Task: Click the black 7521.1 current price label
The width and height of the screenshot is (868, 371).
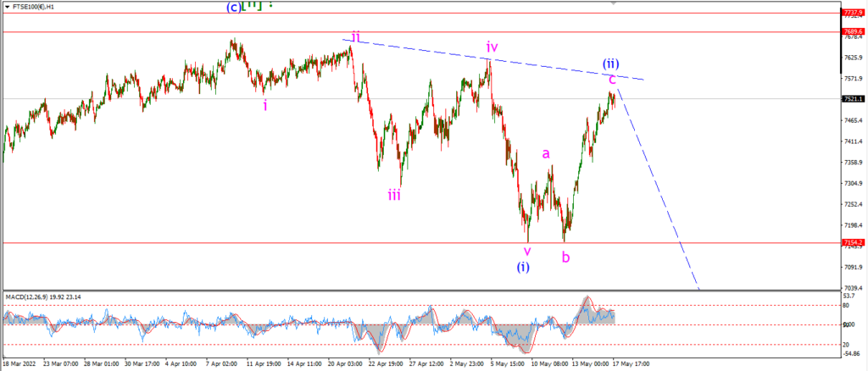Action: (853, 99)
